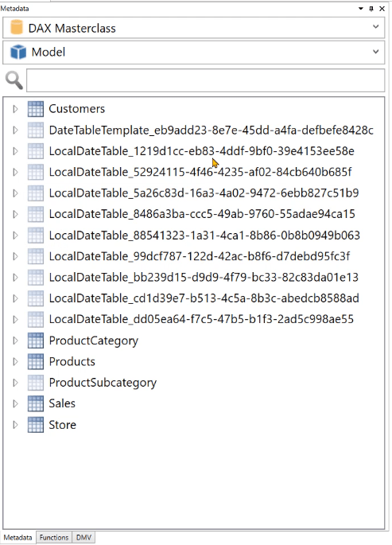Switch to the DMV tab
The height and width of the screenshot is (545, 392).
pos(83,537)
